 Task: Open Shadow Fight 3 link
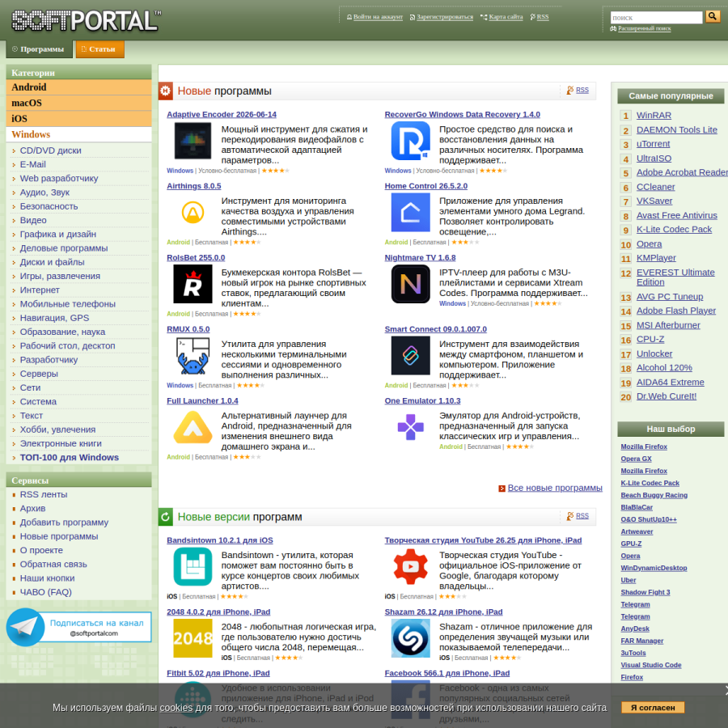point(645,592)
